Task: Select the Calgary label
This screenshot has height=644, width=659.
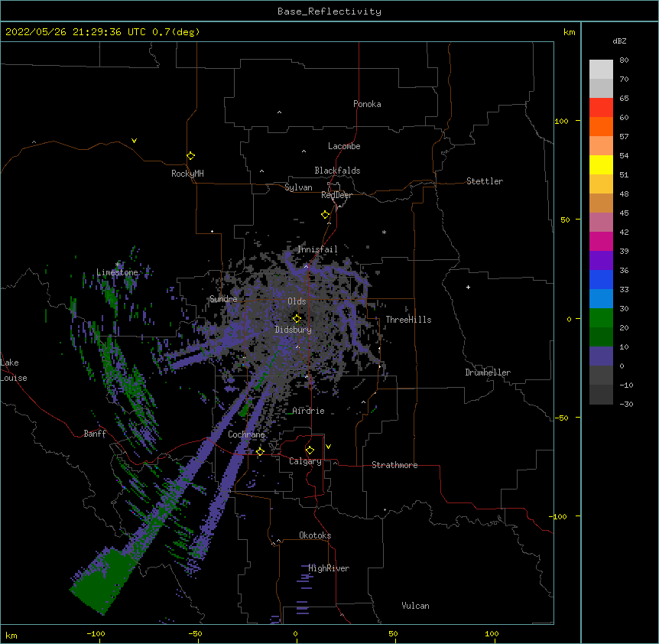Action: pyautogui.click(x=306, y=461)
